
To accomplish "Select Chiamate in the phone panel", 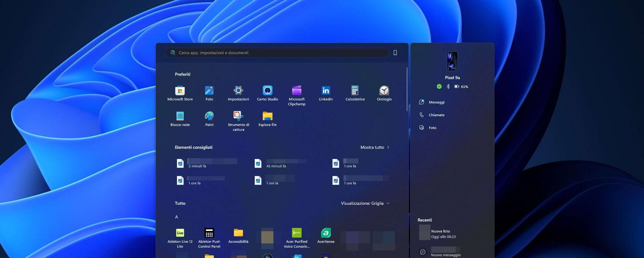I will [x=436, y=115].
